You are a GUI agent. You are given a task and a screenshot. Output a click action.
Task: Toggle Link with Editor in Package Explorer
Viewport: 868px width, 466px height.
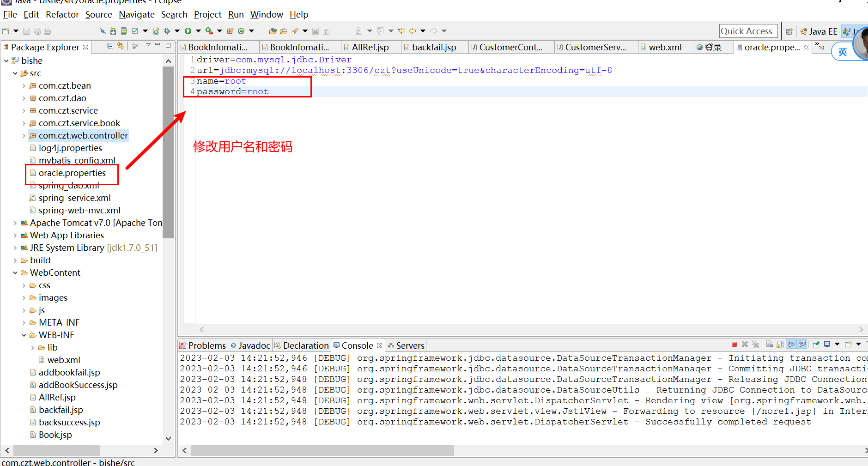[121, 46]
